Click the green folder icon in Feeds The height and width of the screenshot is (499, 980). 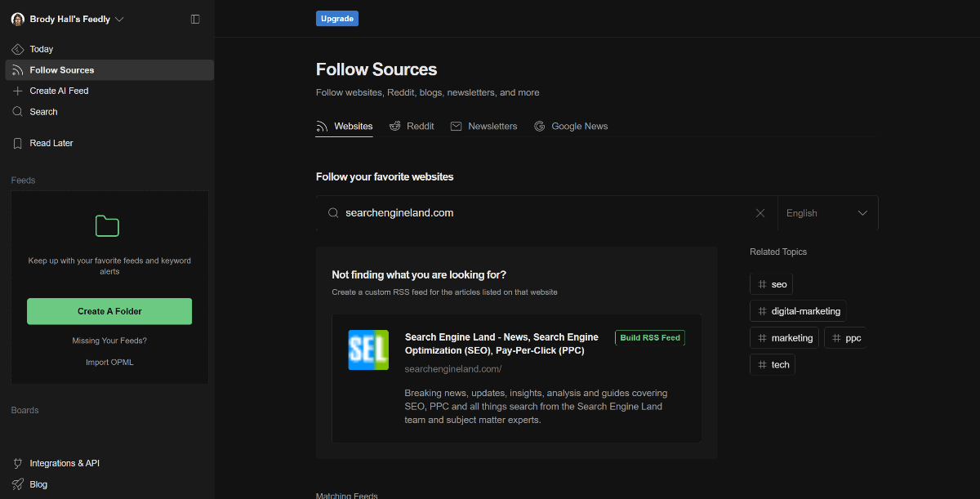pyautogui.click(x=107, y=225)
